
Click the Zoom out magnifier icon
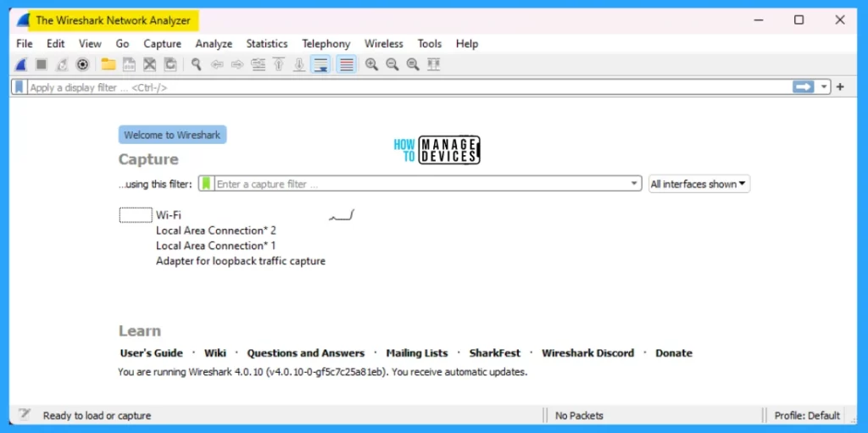click(x=392, y=64)
